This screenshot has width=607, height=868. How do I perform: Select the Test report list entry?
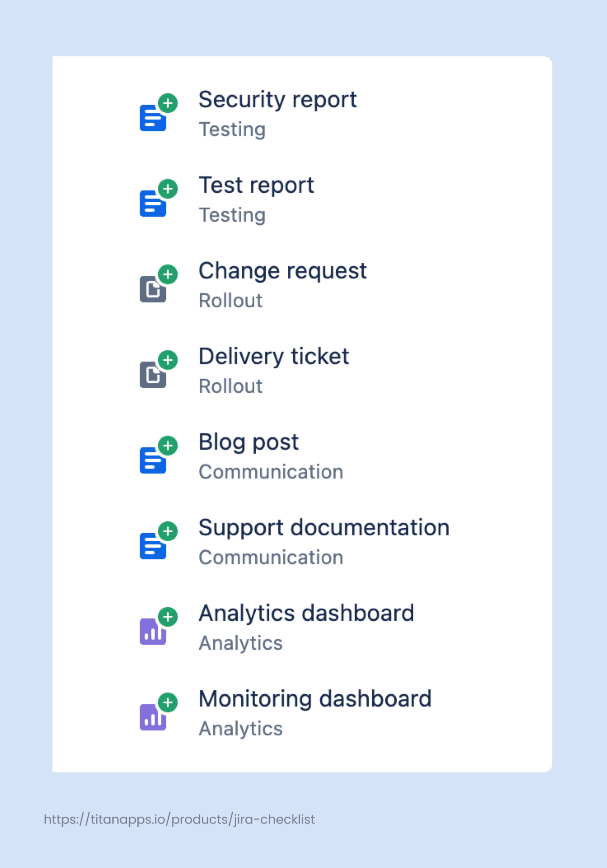256,185
